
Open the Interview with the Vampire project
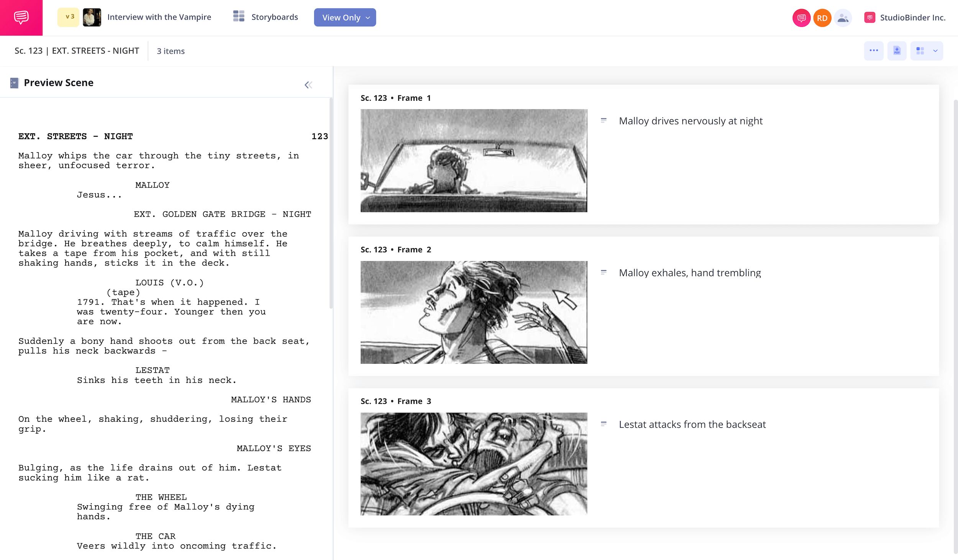point(159,17)
